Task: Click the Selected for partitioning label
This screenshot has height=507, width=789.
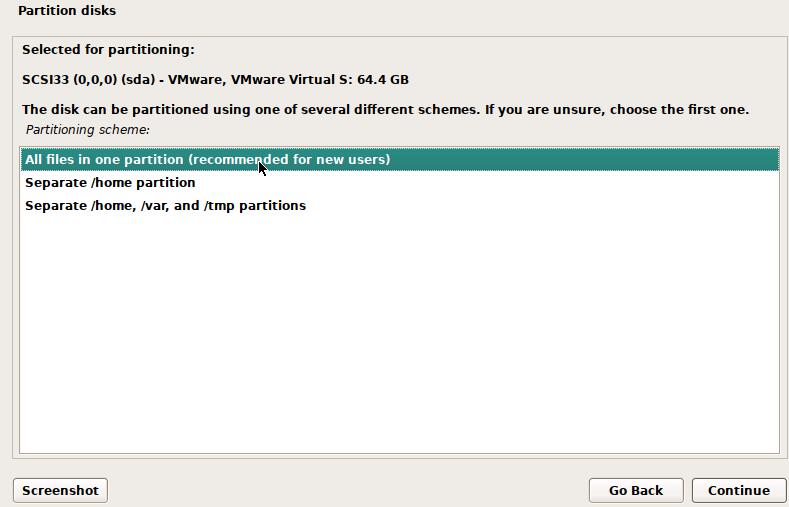Action: [x=108, y=49]
